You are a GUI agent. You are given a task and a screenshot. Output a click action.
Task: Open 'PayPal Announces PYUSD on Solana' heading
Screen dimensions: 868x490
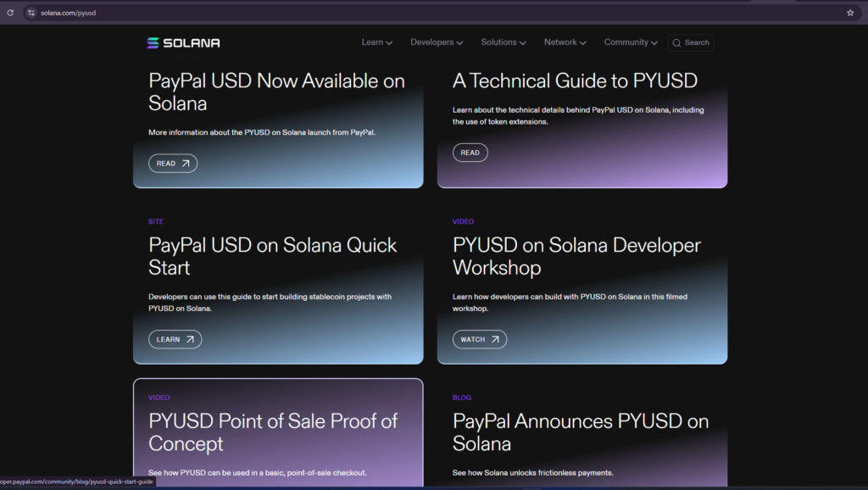[580, 432]
